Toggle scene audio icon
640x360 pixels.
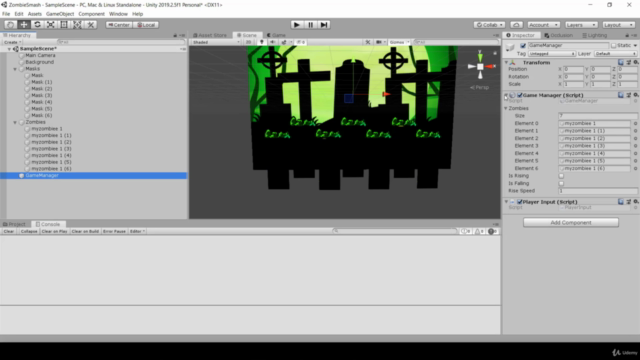[273, 42]
